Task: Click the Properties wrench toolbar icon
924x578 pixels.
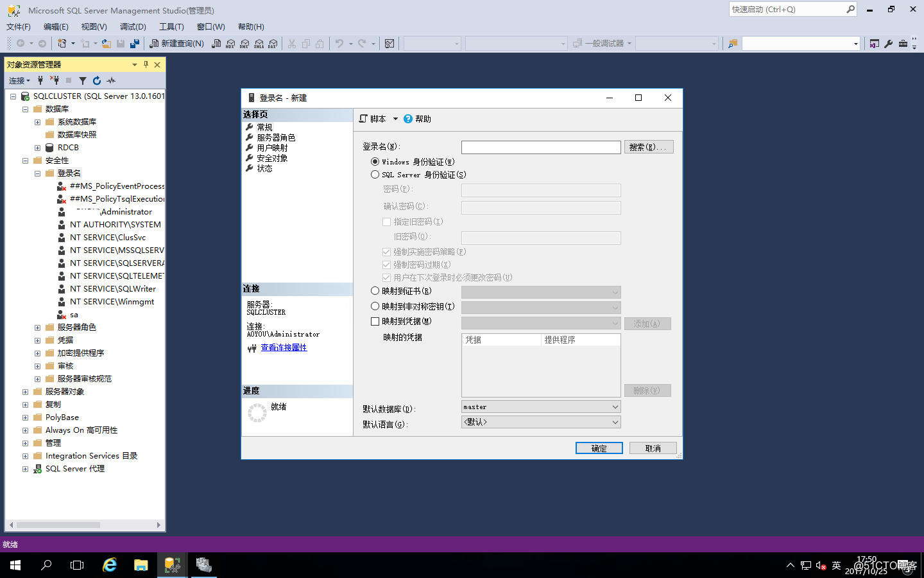Action: click(889, 44)
